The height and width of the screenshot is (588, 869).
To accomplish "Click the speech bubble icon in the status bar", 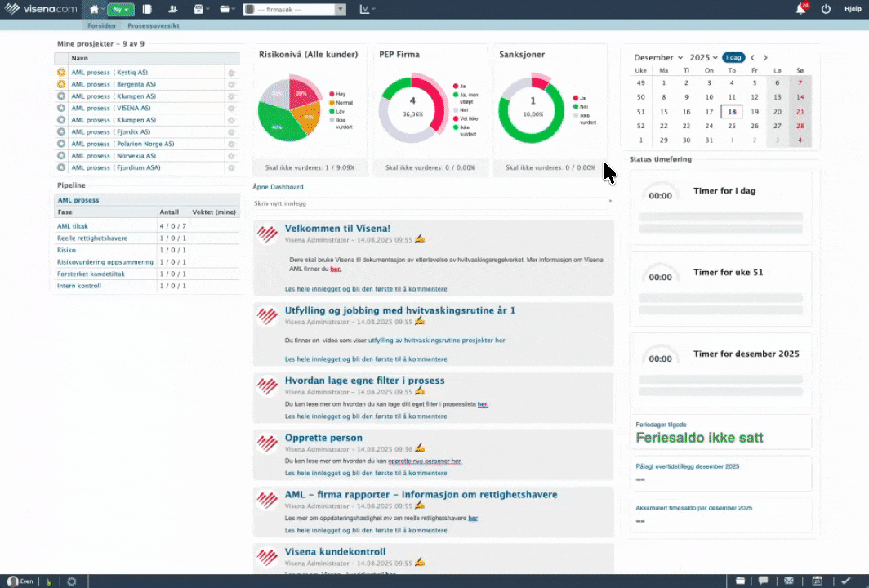I will (764, 581).
